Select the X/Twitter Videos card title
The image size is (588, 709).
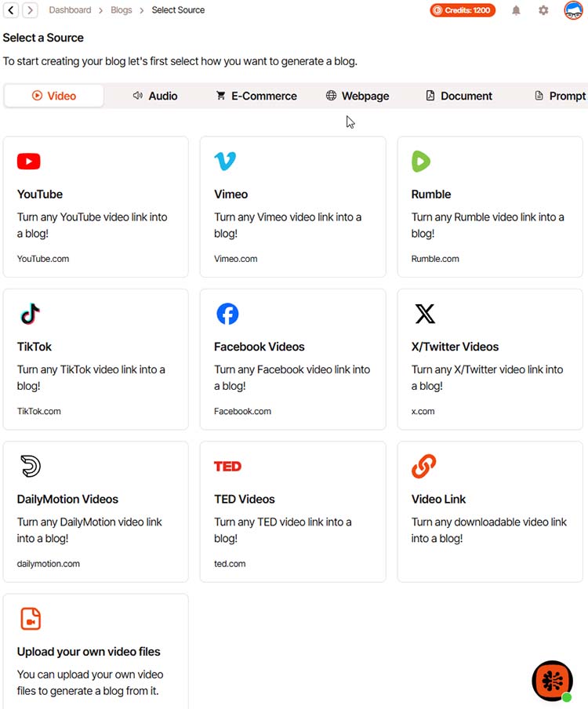[x=456, y=347]
